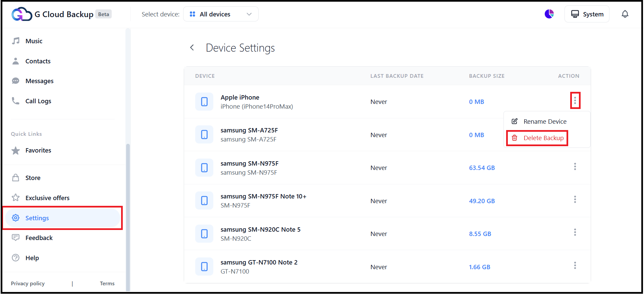Click the storage usage pie chart icon
Image resolution: width=644 pixels, height=294 pixels.
(549, 14)
